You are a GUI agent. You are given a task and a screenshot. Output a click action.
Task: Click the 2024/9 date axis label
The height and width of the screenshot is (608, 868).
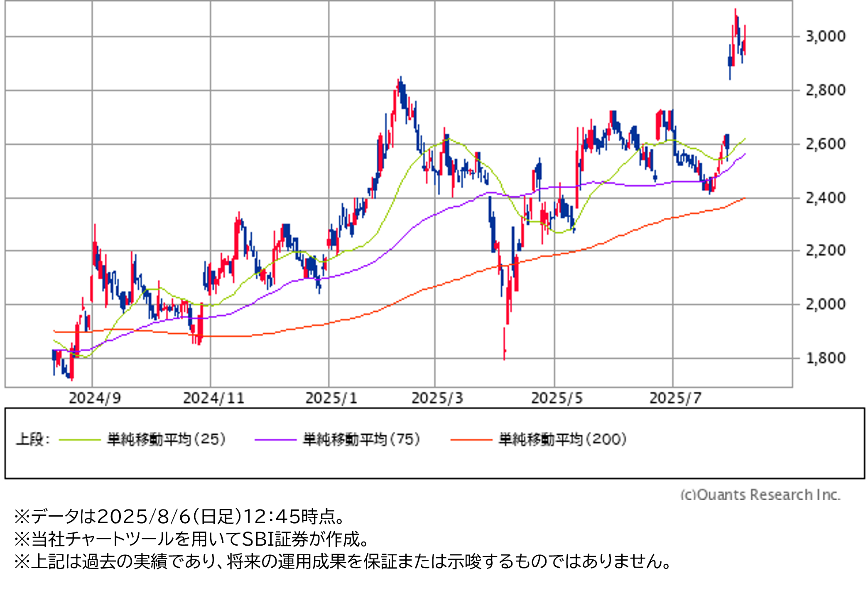[x=95, y=398]
